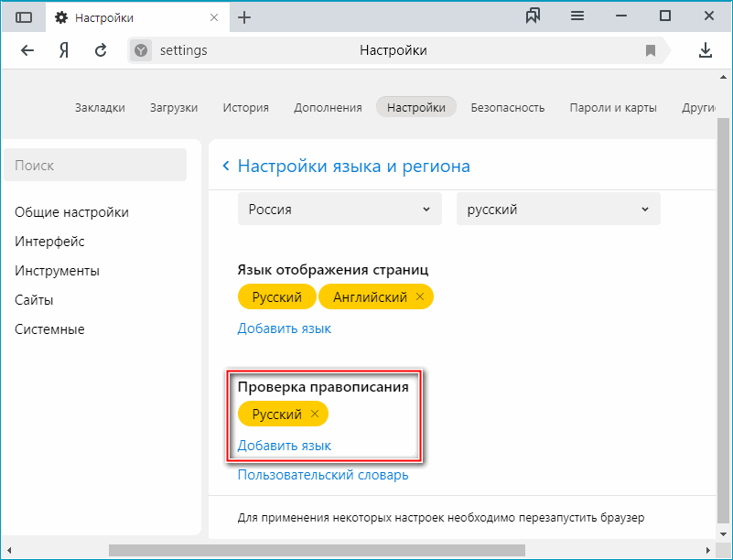
Task: Remove Русский from spellcheck languages
Action: (315, 414)
